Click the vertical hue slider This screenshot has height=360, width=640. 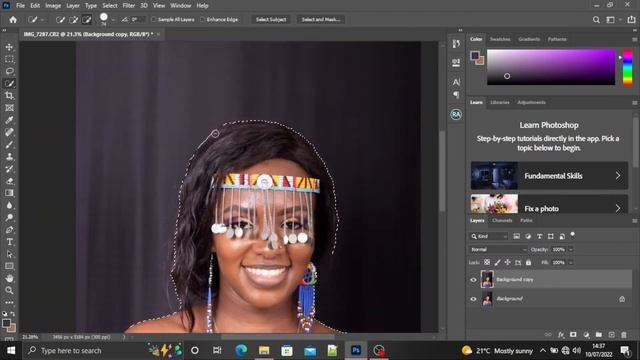(627, 67)
